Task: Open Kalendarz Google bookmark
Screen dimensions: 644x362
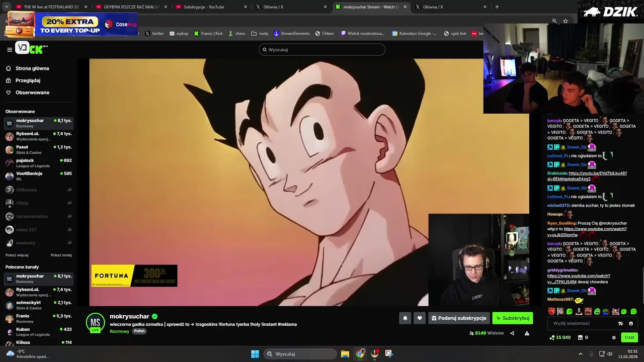Action: point(415,34)
